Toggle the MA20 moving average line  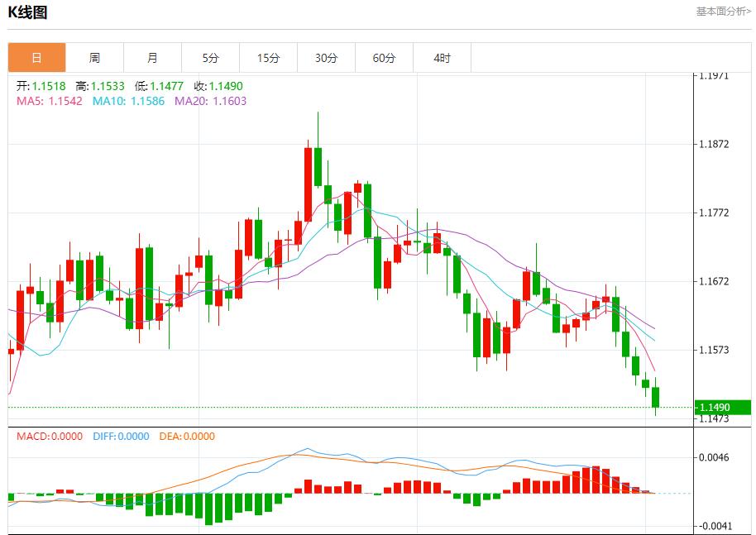click(205, 102)
